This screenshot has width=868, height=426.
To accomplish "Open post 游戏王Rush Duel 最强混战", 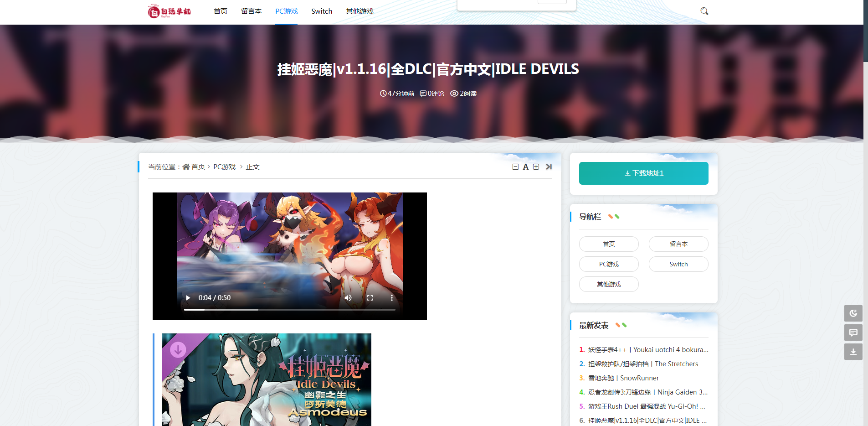I will [x=647, y=406].
